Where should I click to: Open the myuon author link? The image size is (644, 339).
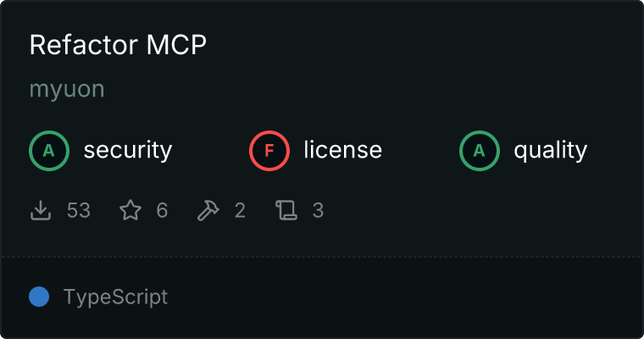pos(67,90)
